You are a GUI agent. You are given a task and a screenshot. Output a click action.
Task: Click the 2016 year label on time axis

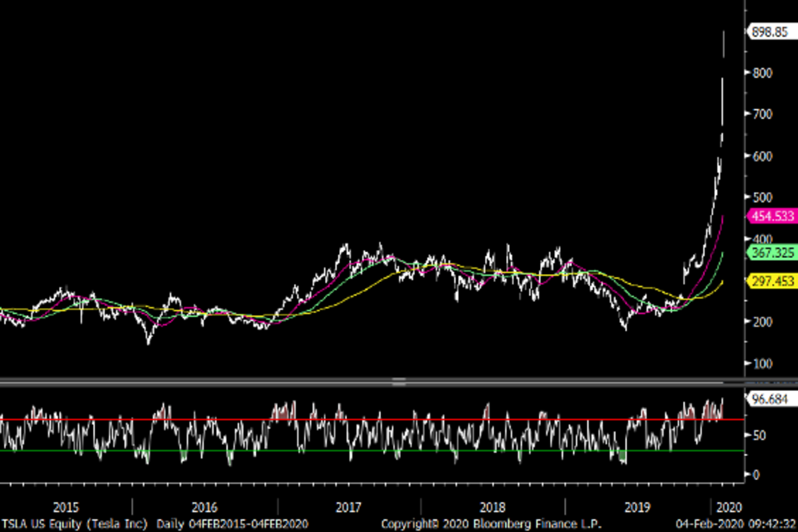tap(204, 507)
